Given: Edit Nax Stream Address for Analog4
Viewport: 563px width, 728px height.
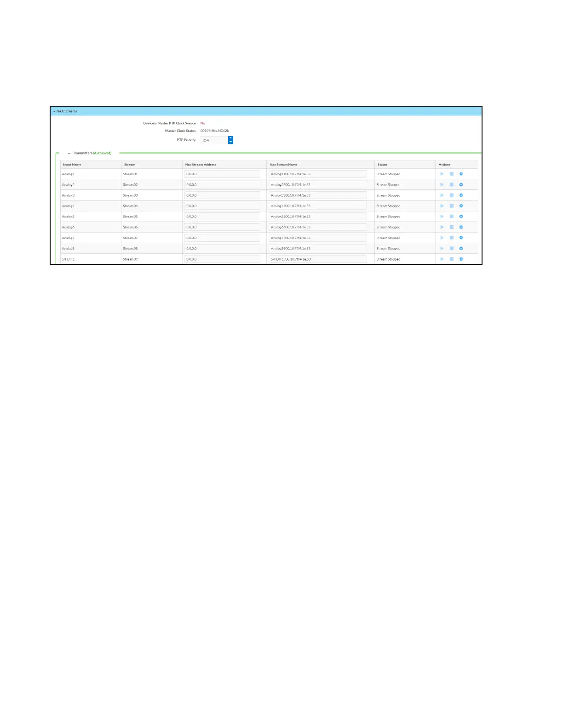Looking at the screenshot, I should [x=222, y=206].
